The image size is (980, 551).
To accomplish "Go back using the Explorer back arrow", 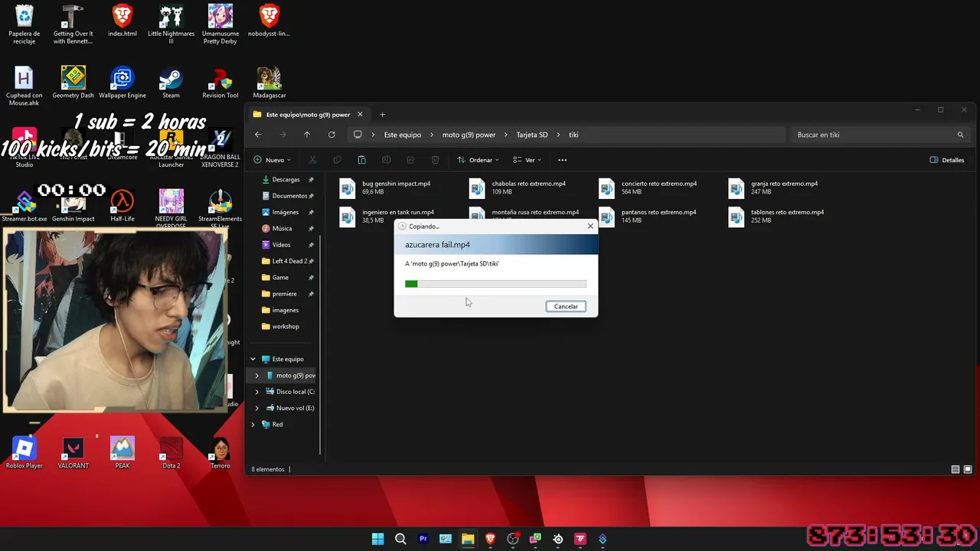I will click(x=258, y=135).
